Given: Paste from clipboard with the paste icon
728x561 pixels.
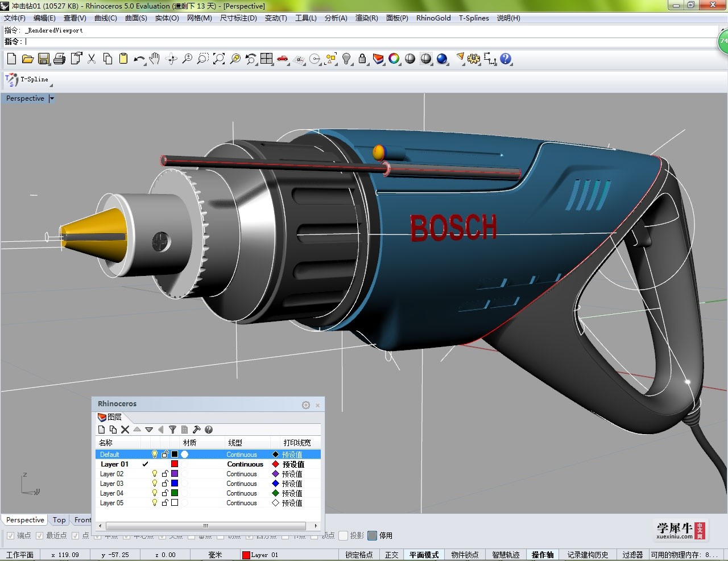Looking at the screenshot, I should coord(123,59).
